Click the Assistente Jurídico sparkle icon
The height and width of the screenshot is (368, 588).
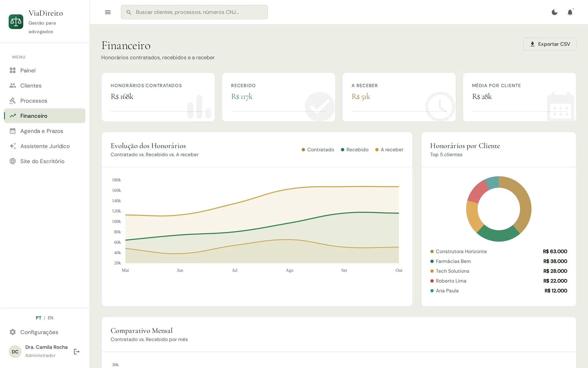(x=13, y=146)
